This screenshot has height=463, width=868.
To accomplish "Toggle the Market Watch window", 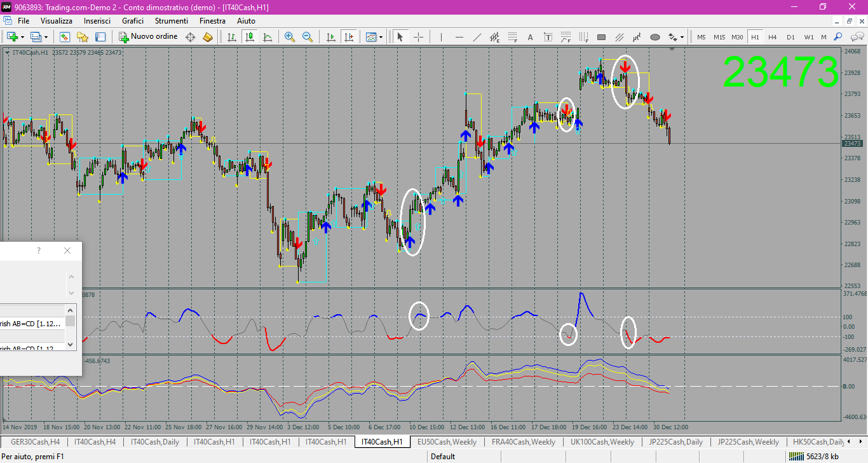I will 64,37.
